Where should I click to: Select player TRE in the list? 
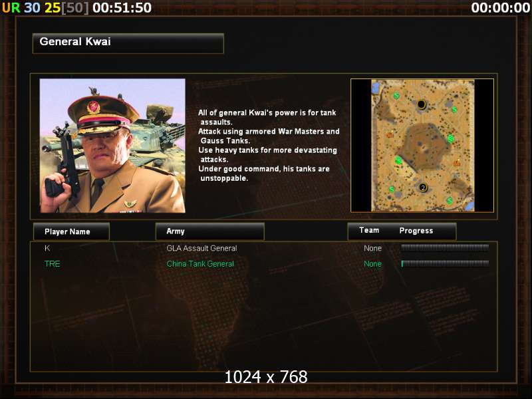pyautogui.click(x=53, y=263)
